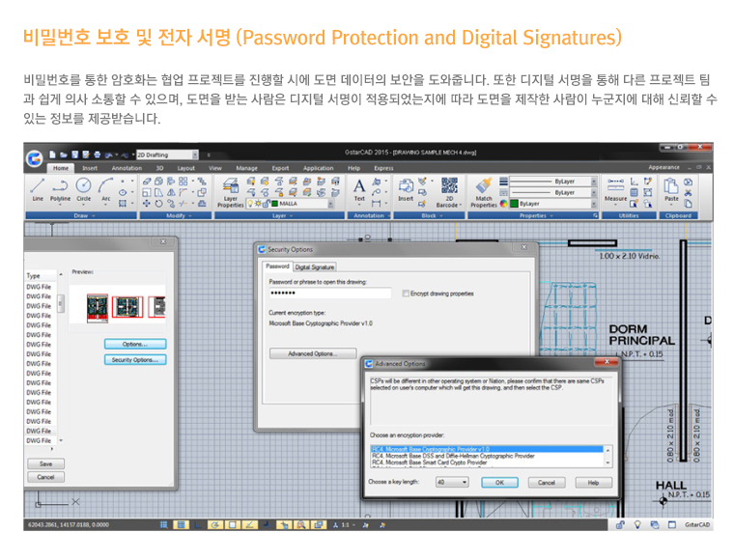Enable Encrypt drawing properties checkbox
The height and width of the screenshot is (560, 734).
[406, 294]
